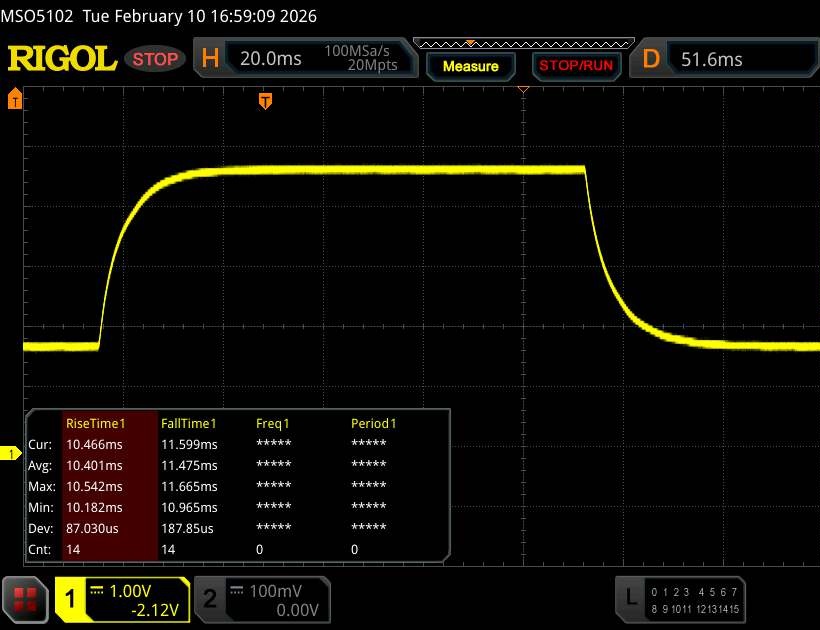Image resolution: width=820 pixels, height=630 pixels.
Task: Open the 20.0ms horizontal timebase setting
Action: point(271,59)
